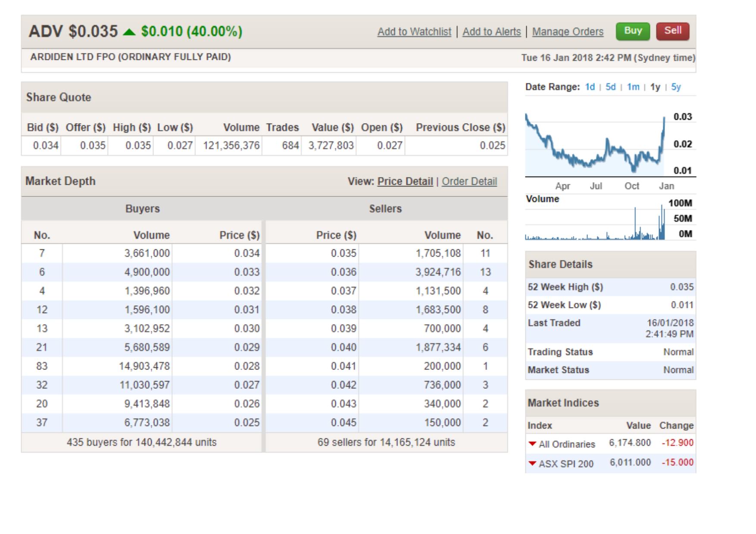The height and width of the screenshot is (534, 756).
Task: Switch Market Depth to Order Detail view
Action: (x=469, y=182)
